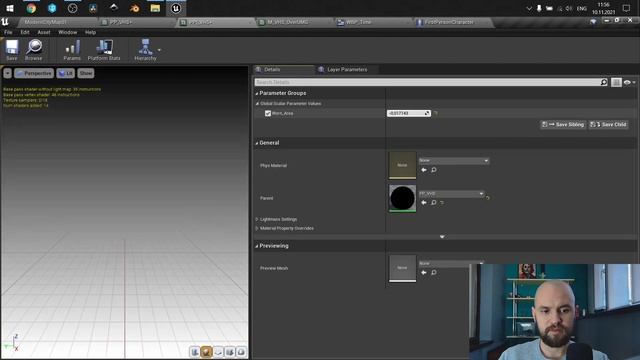Screen dimensions: 640x360
Task: Open the Layer Parameters tab
Action: coord(346,69)
